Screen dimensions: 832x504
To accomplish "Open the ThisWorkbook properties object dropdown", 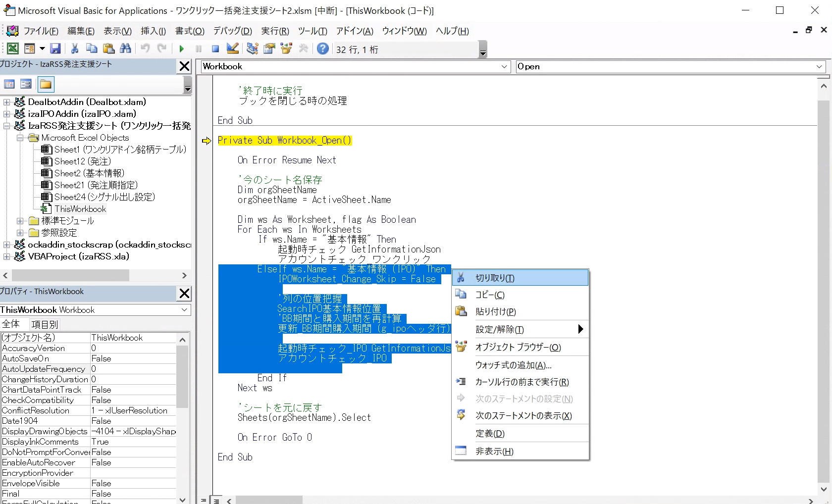I will click(x=184, y=310).
